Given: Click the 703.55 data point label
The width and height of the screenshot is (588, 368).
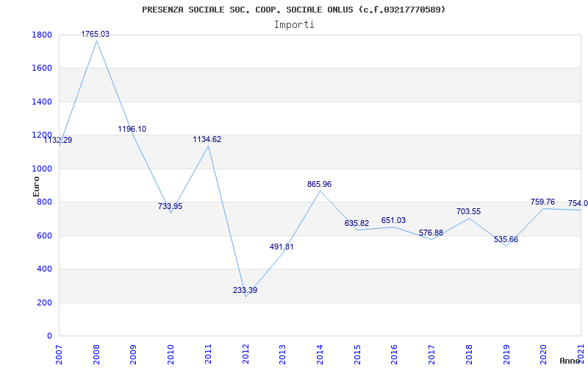Looking at the screenshot, I should click(x=468, y=212).
